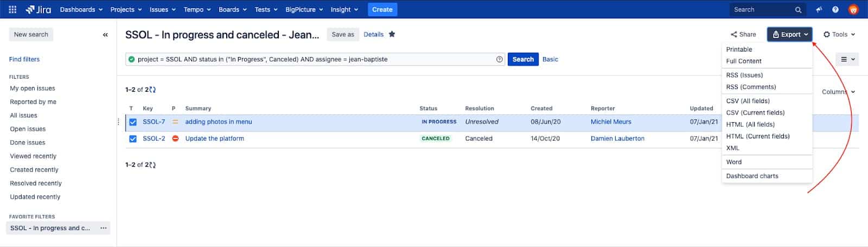Open the user avatar profile menu
The width and height of the screenshot is (868, 247).
[853, 10]
